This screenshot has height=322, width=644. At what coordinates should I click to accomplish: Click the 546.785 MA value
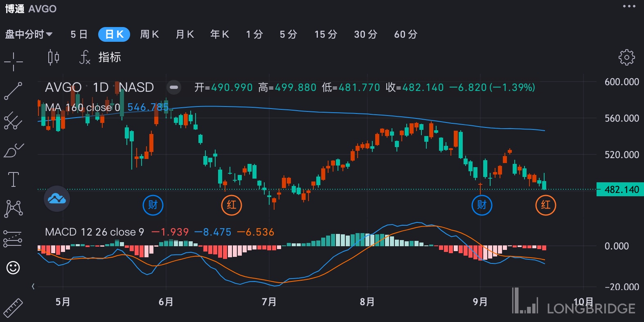(x=148, y=107)
